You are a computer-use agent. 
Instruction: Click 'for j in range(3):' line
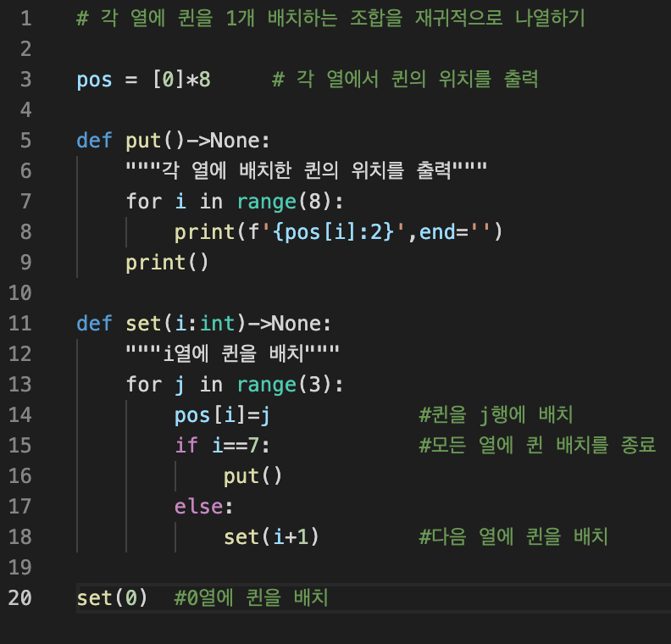[235, 385]
